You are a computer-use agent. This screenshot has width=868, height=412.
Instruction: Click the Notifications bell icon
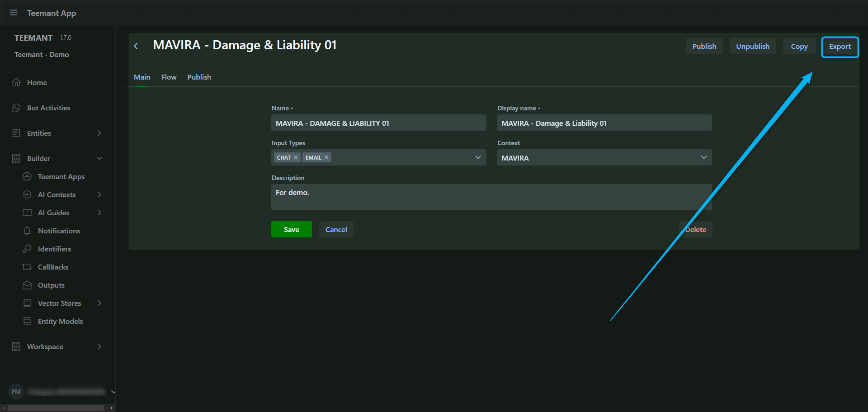tap(27, 231)
